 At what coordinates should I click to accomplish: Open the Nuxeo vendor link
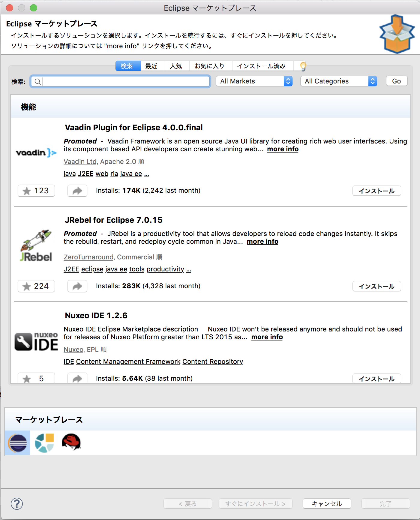[73, 349]
